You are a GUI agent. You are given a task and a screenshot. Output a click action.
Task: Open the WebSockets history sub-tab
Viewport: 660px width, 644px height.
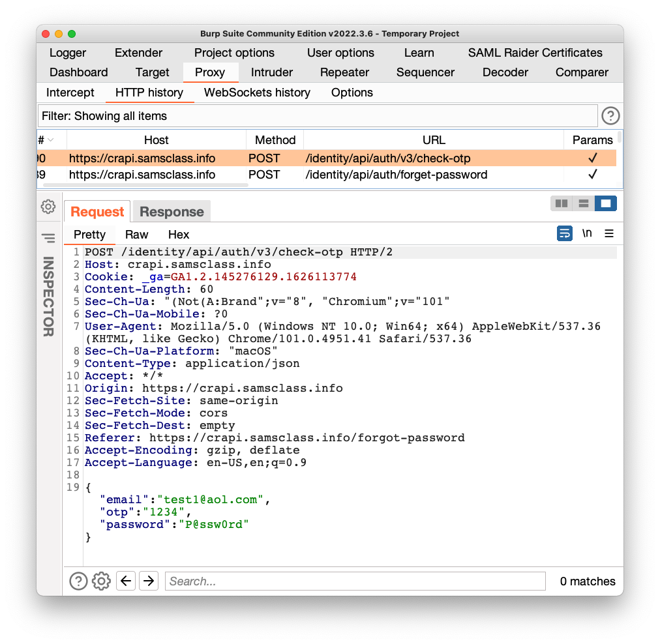[x=257, y=93]
